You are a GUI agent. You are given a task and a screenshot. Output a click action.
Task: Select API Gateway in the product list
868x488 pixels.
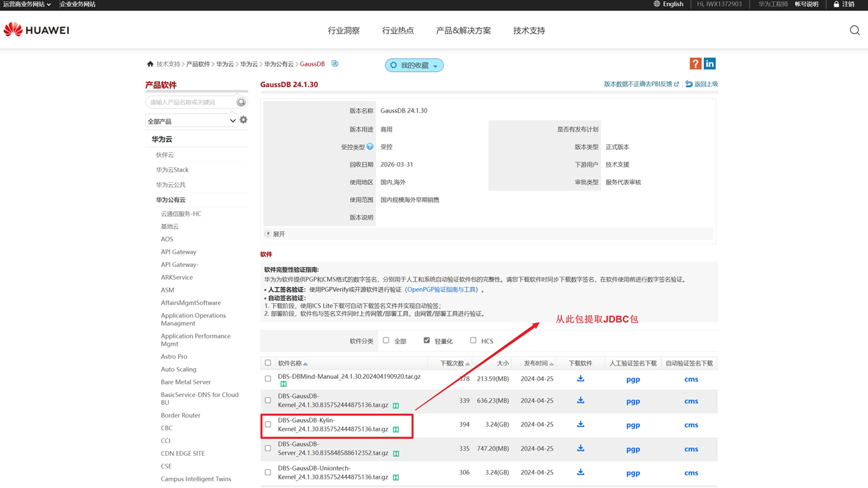point(179,252)
